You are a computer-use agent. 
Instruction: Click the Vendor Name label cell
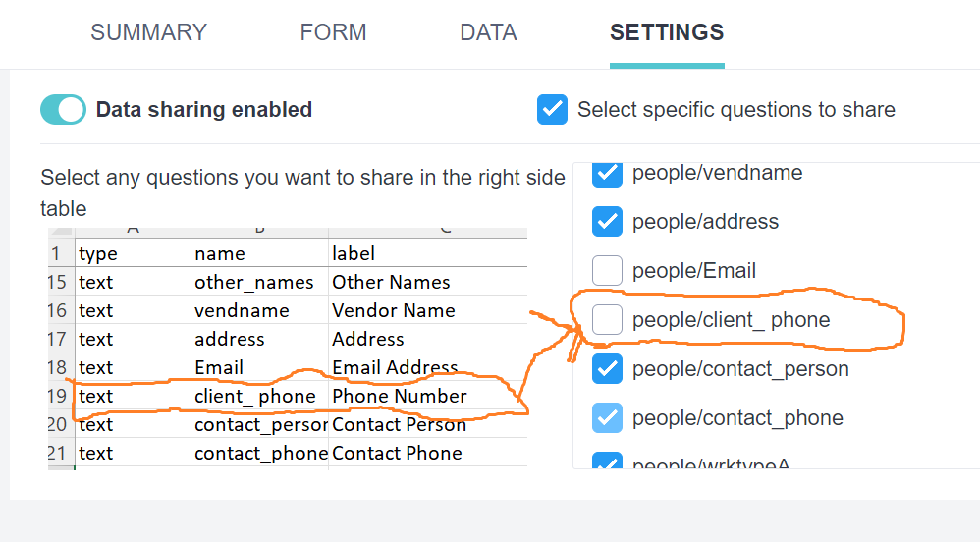pos(394,311)
